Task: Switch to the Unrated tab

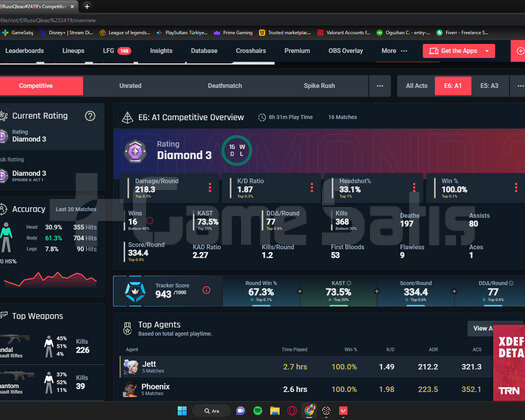Action: [x=130, y=86]
